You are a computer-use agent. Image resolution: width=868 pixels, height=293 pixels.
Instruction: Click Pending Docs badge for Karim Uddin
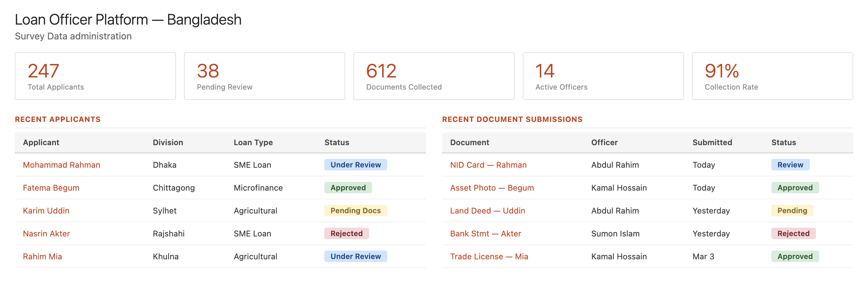coord(356,211)
